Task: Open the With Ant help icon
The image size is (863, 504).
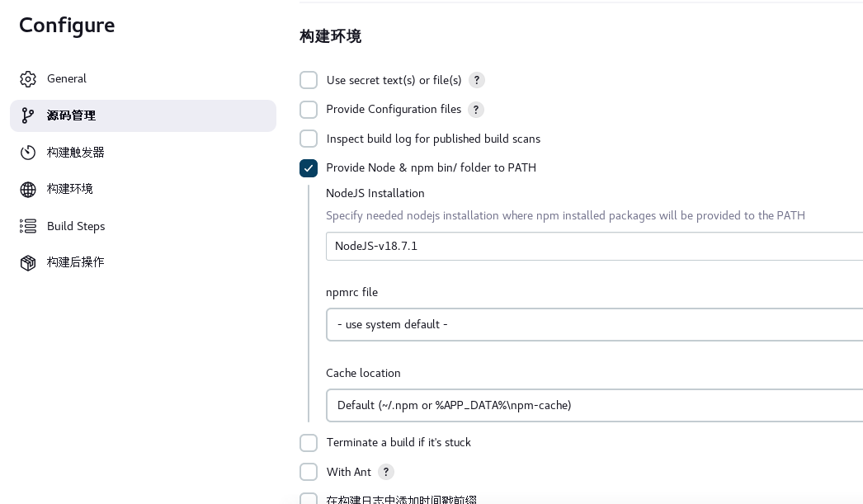Action: pyautogui.click(x=385, y=472)
